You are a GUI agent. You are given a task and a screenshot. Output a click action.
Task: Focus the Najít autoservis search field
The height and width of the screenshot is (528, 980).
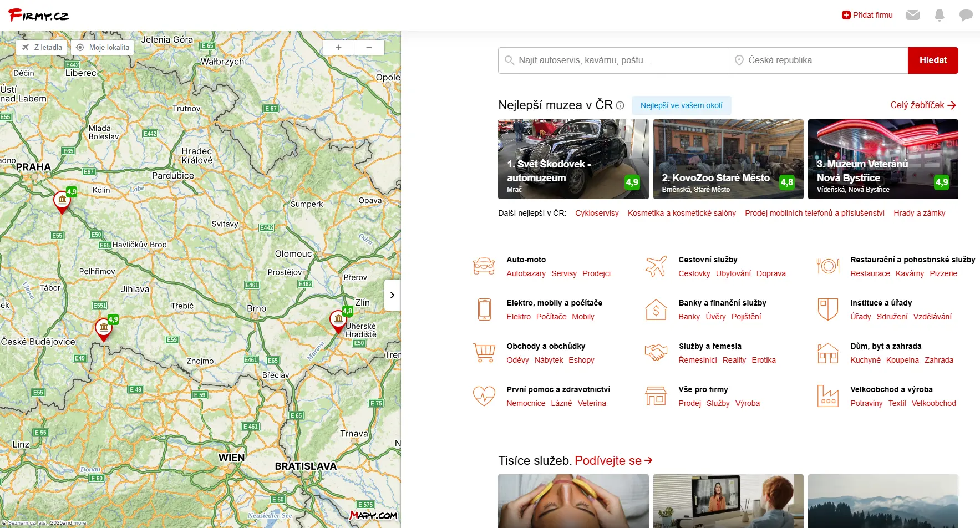point(613,60)
